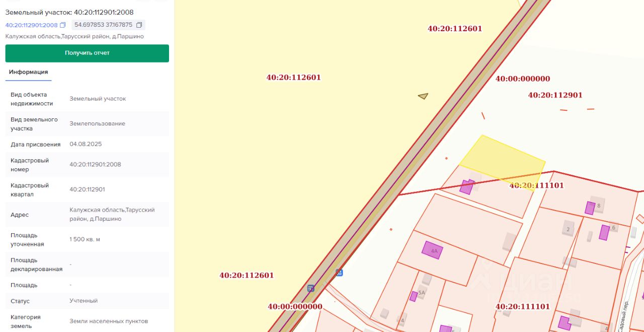This screenshot has width=644, height=332.
Task: Select purple building beside label 8
Action: 590,208
